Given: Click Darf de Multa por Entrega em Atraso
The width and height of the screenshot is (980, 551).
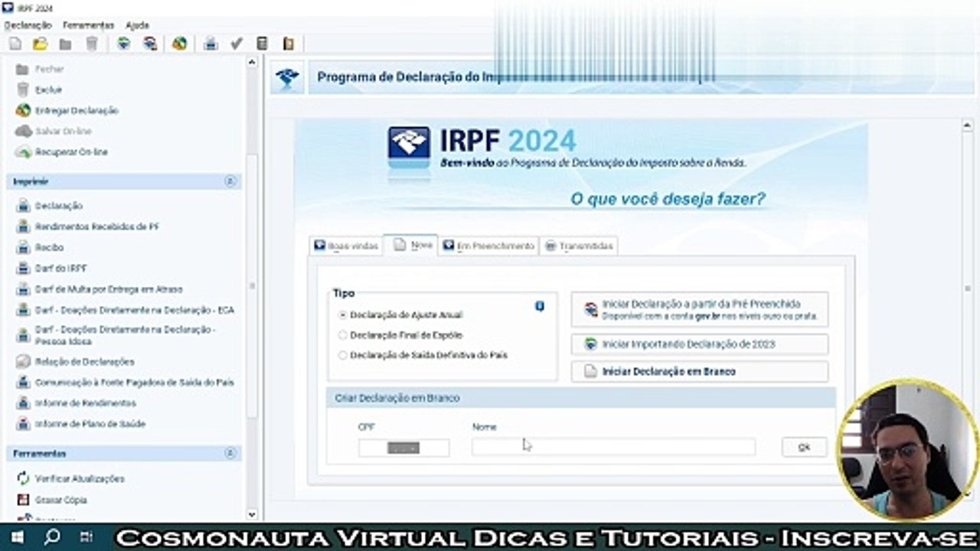Looking at the screenshot, I should (x=108, y=289).
